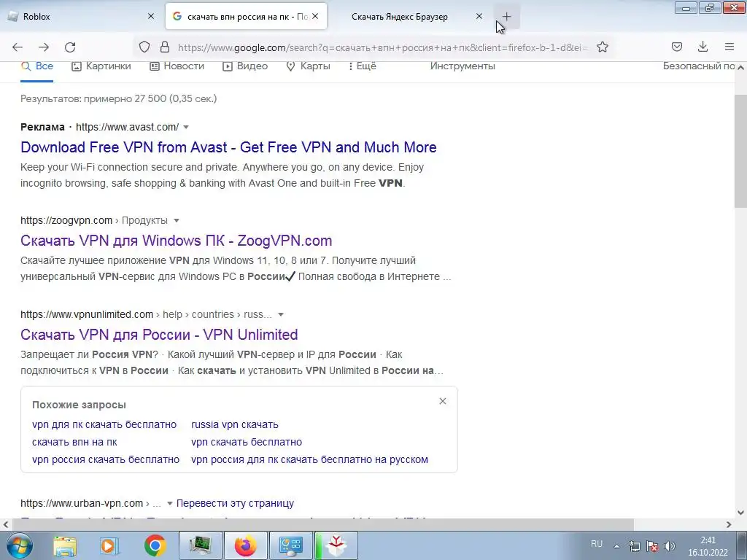The height and width of the screenshot is (560, 747).
Task: Open the Безопасный поиск setting
Action: coord(698,66)
